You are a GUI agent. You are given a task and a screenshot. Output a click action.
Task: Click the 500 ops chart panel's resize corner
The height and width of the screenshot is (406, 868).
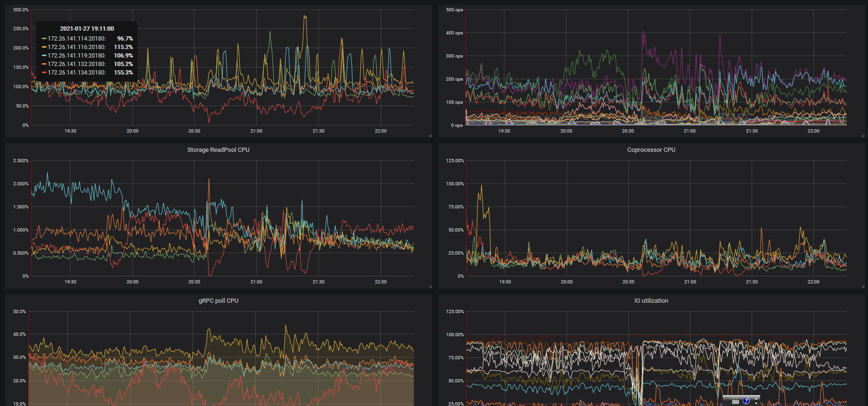tap(863, 135)
